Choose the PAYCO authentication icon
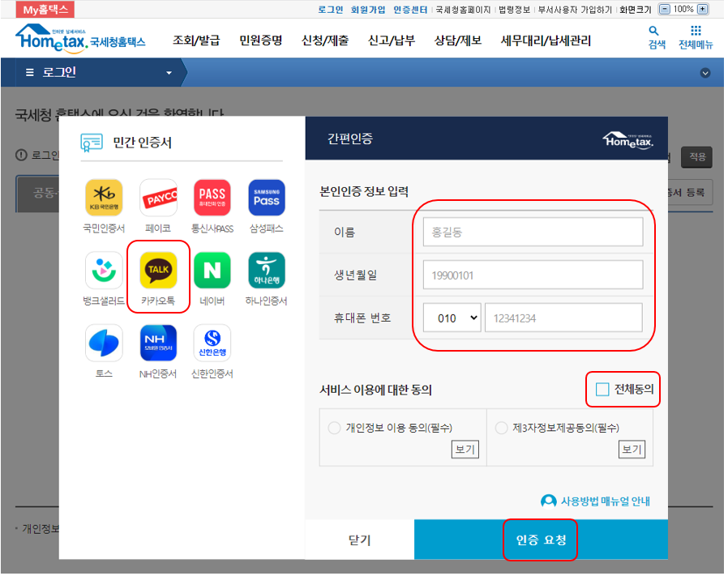Viewport: 728px width, 576px height. click(x=157, y=197)
